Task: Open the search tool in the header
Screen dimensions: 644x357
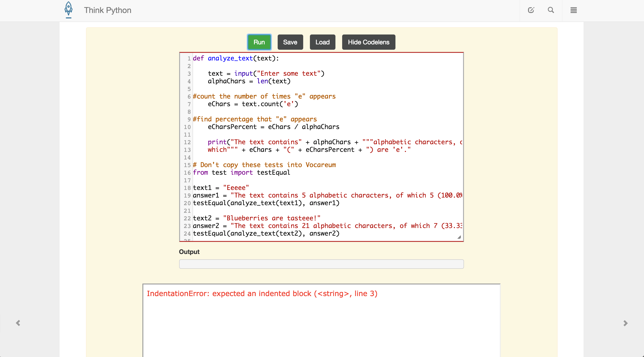Action: coord(551,10)
